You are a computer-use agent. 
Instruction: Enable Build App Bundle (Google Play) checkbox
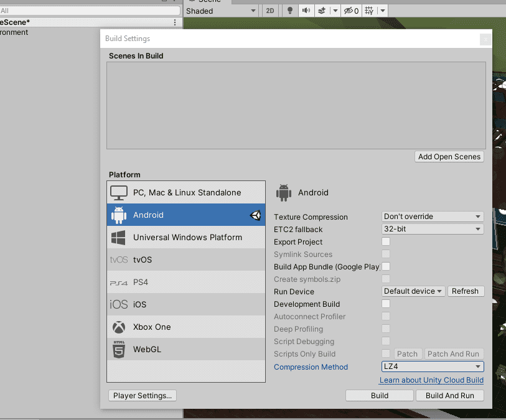point(386,266)
